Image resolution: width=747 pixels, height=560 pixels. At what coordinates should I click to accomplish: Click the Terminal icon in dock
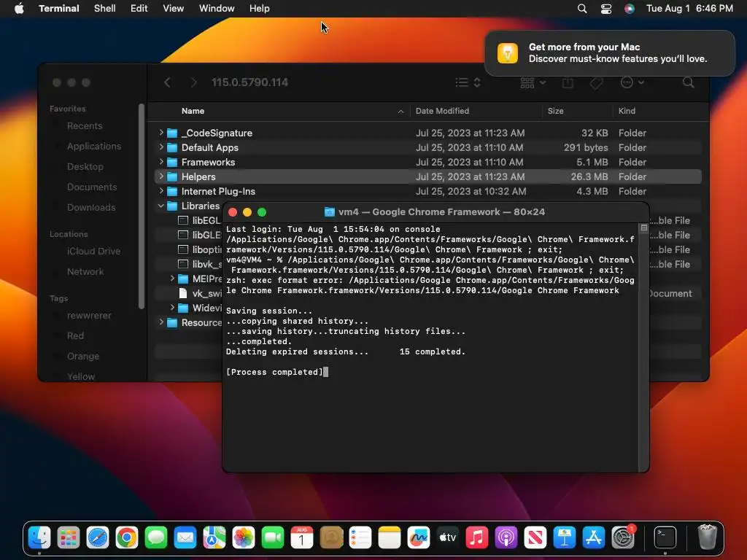coord(665,537)
